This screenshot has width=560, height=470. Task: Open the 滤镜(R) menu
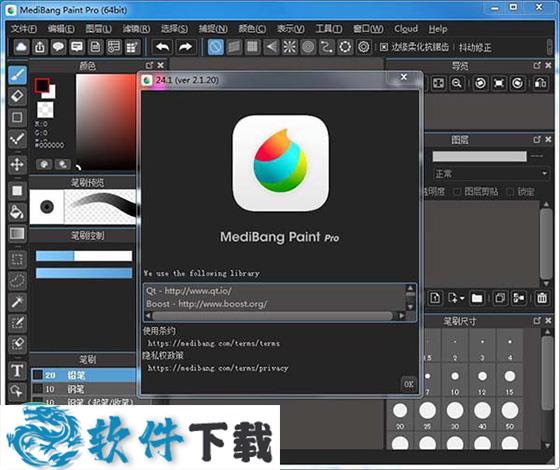pyautogui.click(x=136, y=29)
